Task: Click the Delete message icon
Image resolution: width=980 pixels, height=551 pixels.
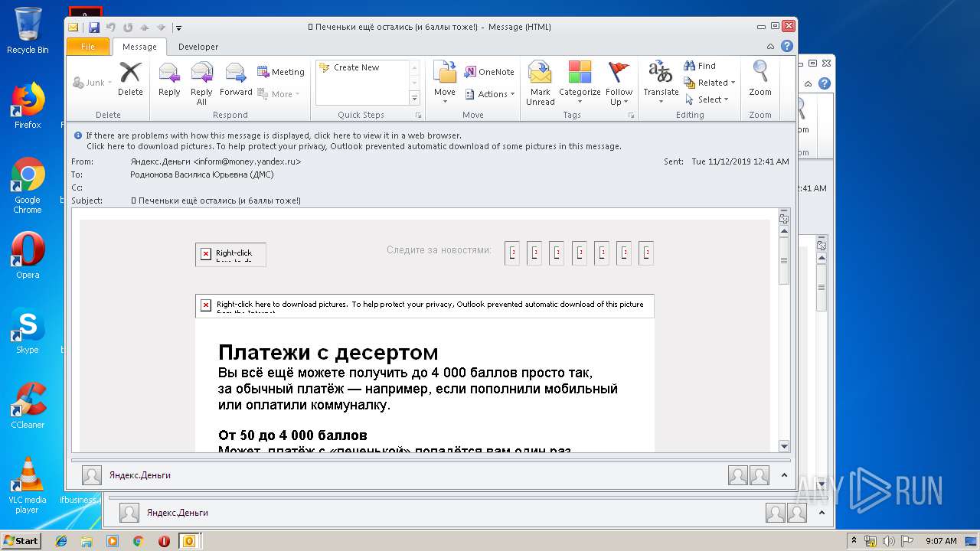Action: [130, 80]
